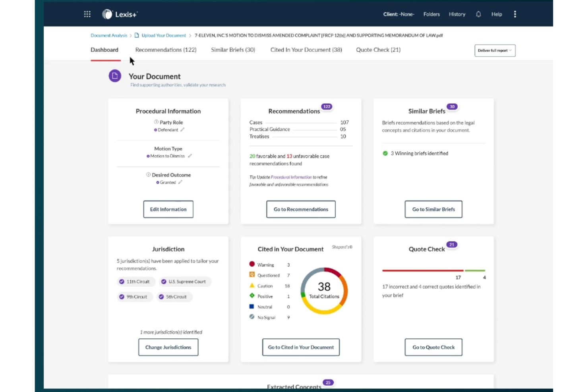Click the document icon beside Upload Your Document
The image size is (588, 392).
point(137,35)
